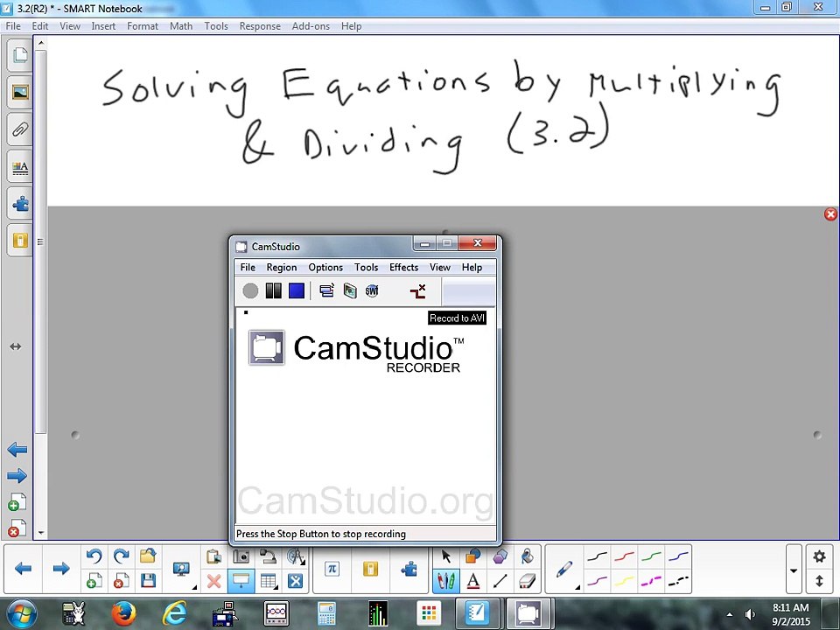Delete the page using sidebar icon
This screenshot has width=840, height=630.
(x=17, y=528)
